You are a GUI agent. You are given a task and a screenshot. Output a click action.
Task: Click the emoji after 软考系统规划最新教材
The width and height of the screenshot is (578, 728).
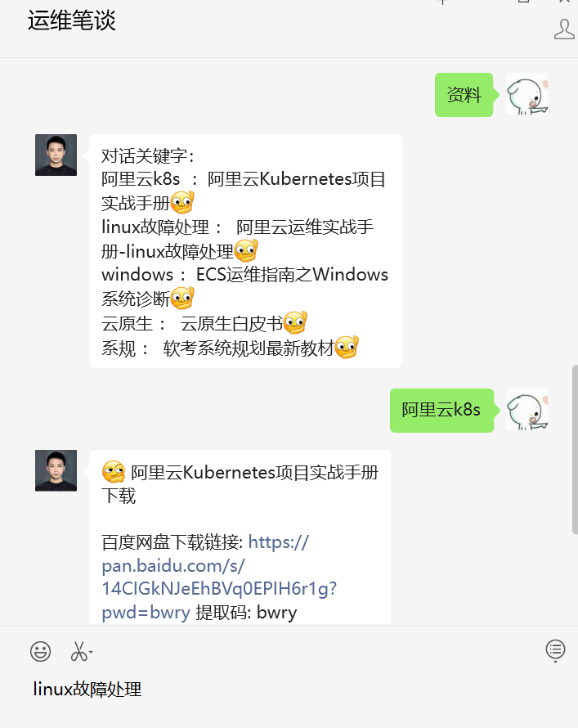(x=347, y=348)
